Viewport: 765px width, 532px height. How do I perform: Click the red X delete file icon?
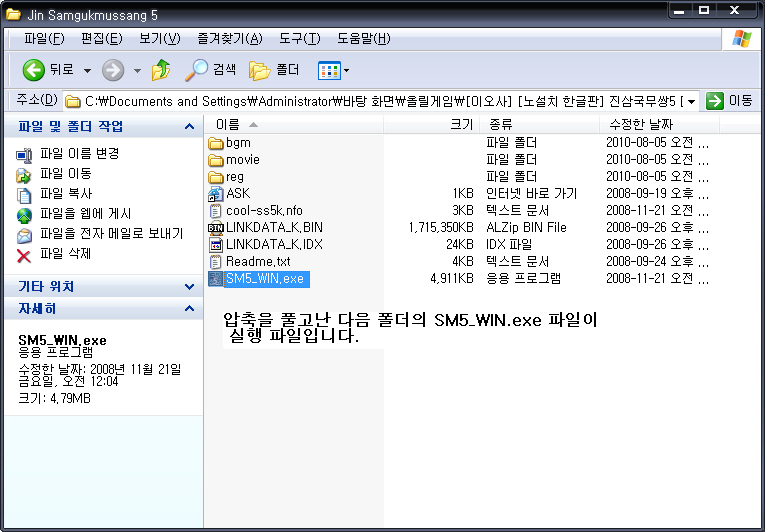[24, 256]
